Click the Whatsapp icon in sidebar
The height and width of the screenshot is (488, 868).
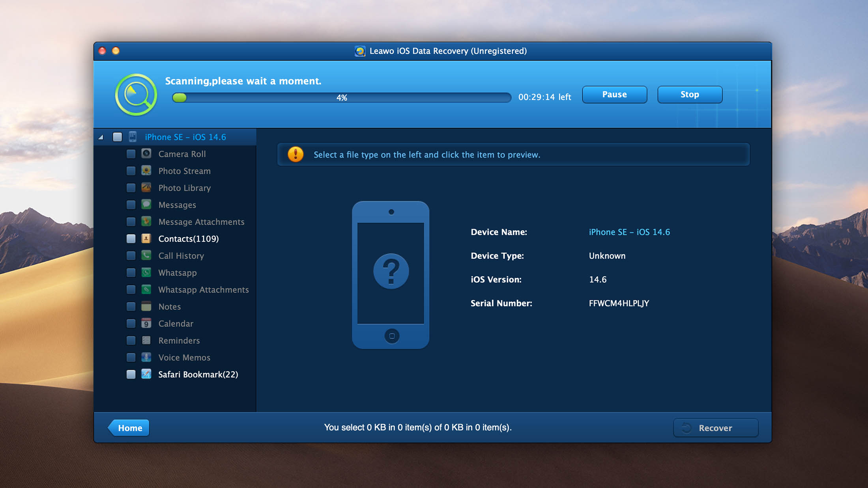[x=146, y=272]
